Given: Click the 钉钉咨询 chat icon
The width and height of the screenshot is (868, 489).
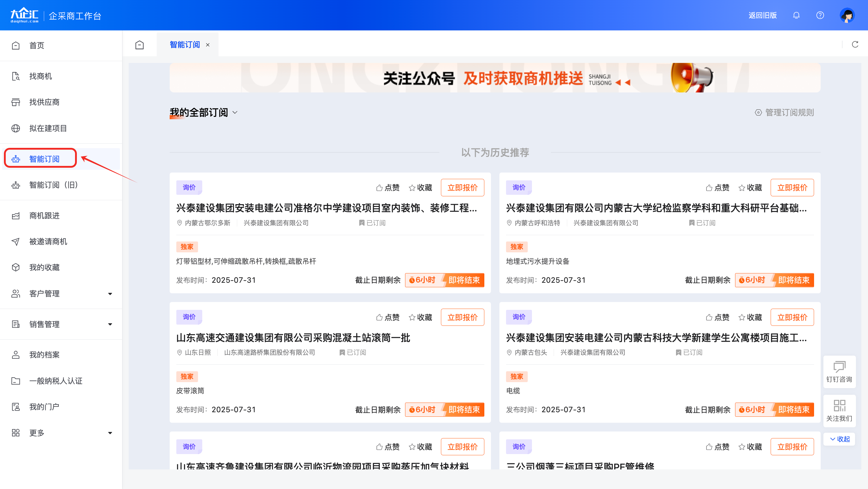Looking at the screenshot, I should pyautogui.click(x=839, y=366).
